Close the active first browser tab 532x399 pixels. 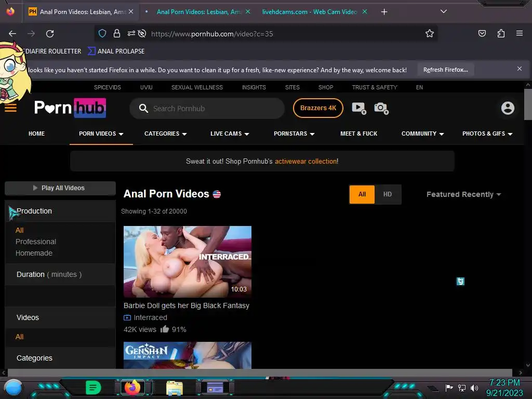tap(131, 11)
